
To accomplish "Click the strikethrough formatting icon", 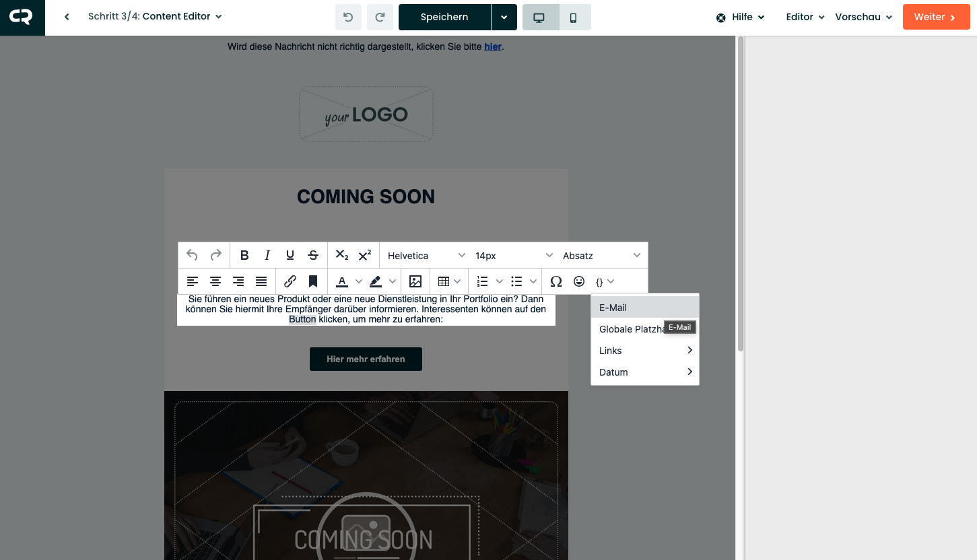I will (313, 255).
